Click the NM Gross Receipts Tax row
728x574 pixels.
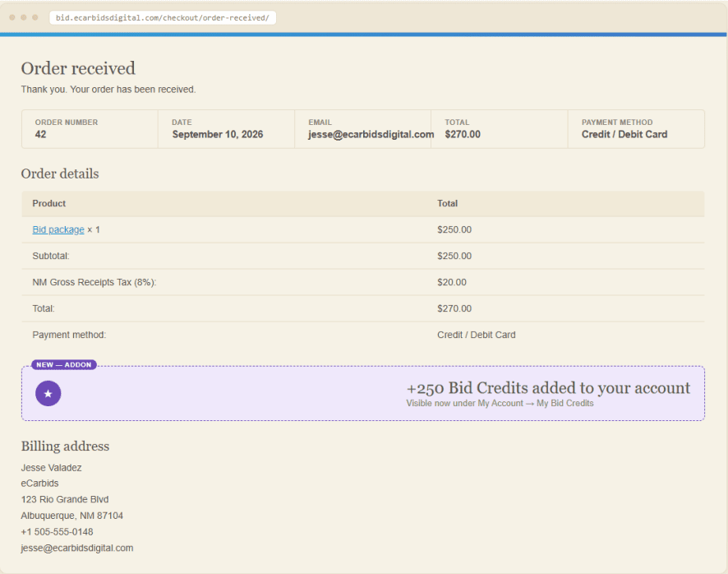click(362, 282)
